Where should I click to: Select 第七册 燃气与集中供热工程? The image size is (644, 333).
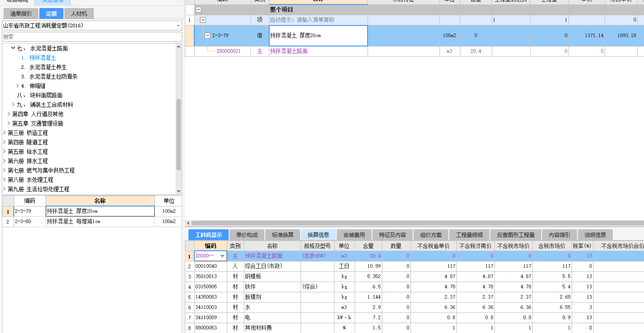41,170
